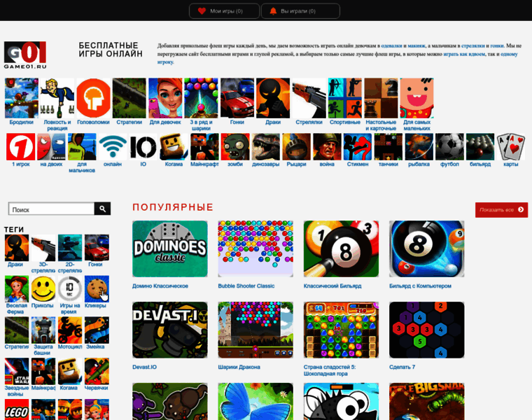This screenshot has height=420, width=532.
Task: Open the 3 в ряд и шарики category
Action: tap(201, 98)
